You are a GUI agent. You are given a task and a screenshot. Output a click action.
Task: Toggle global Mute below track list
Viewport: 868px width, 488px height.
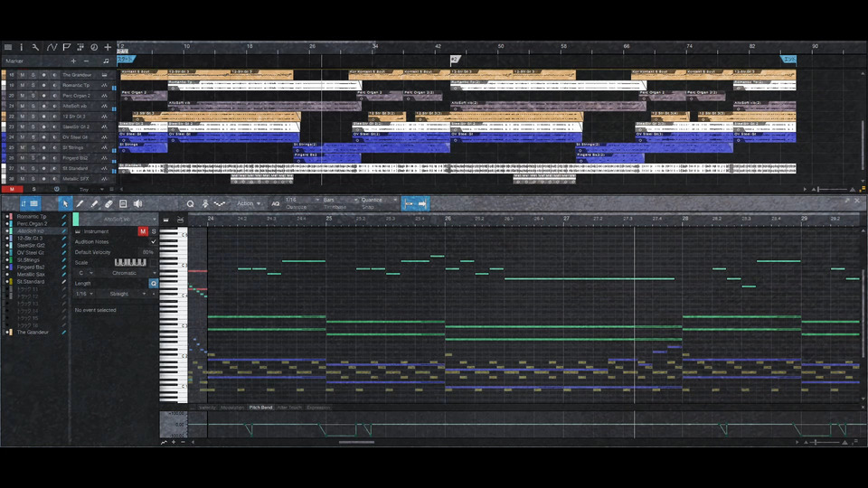coord(12,189)
